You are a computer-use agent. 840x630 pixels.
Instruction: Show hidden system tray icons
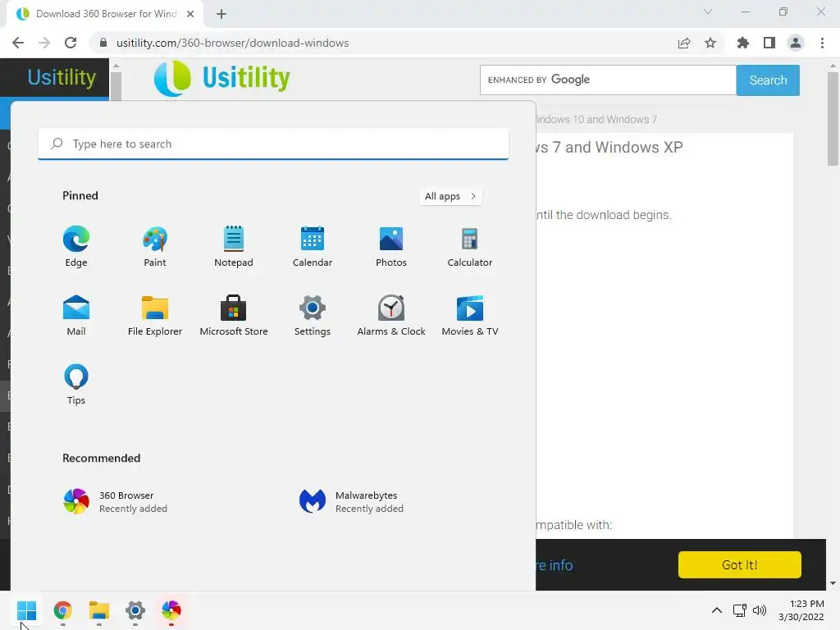716,610
